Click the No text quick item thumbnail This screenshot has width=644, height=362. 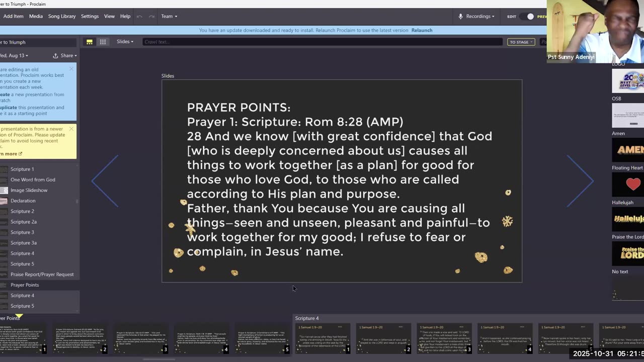[x=628, y=288]
